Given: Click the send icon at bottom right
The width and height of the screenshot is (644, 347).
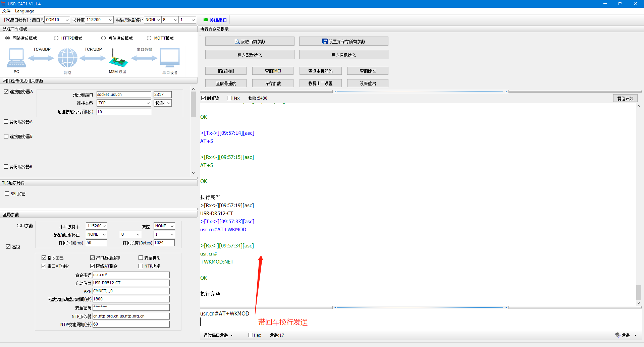Looking at the screenshot, I should pyautogui.click(x=618, y=335).
